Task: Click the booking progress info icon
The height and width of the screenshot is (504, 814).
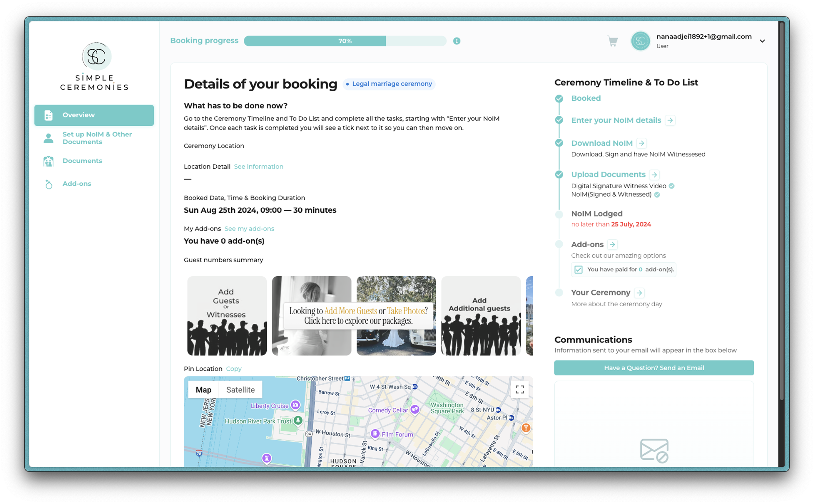Action: (x=457, y=41)
